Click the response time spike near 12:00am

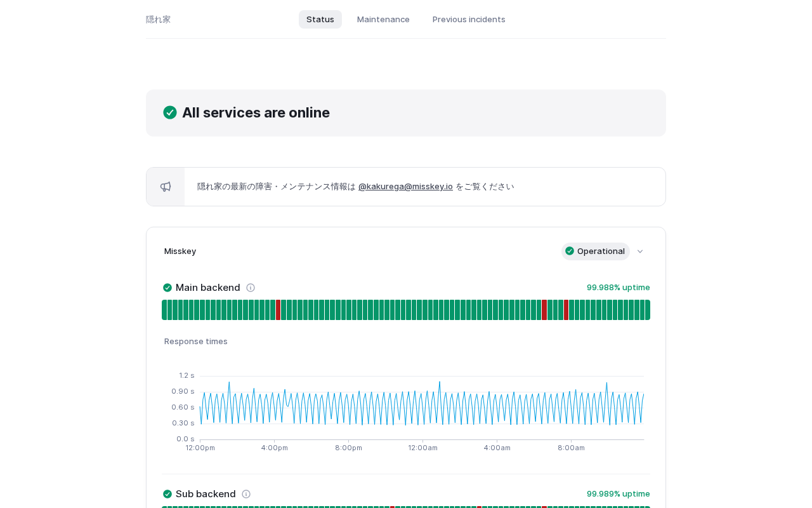pos(439,382)
